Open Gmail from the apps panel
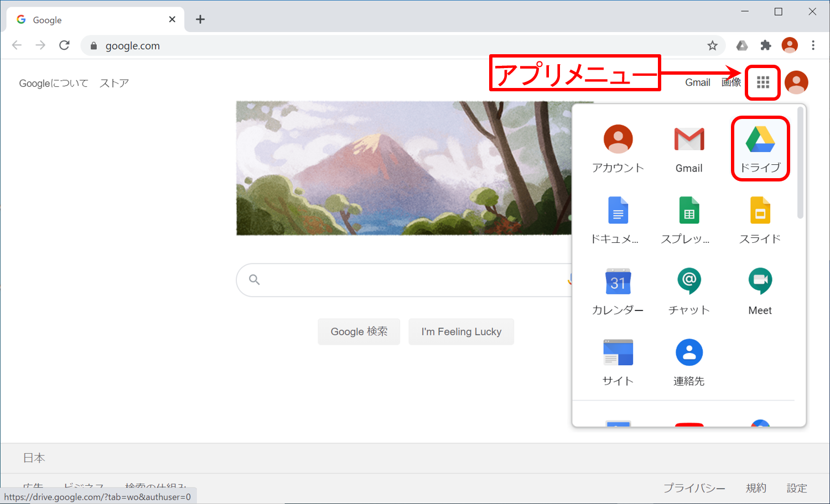The image size is (830, 504). (x=689, y=149)
